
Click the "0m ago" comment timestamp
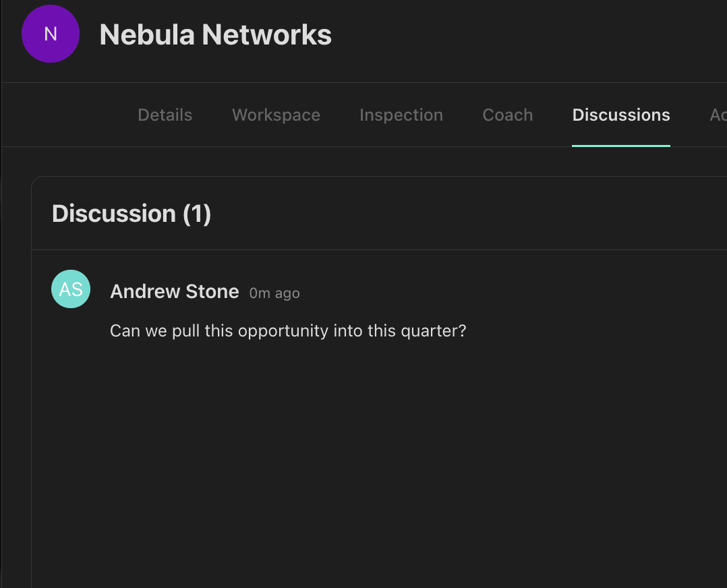(274, 293)
